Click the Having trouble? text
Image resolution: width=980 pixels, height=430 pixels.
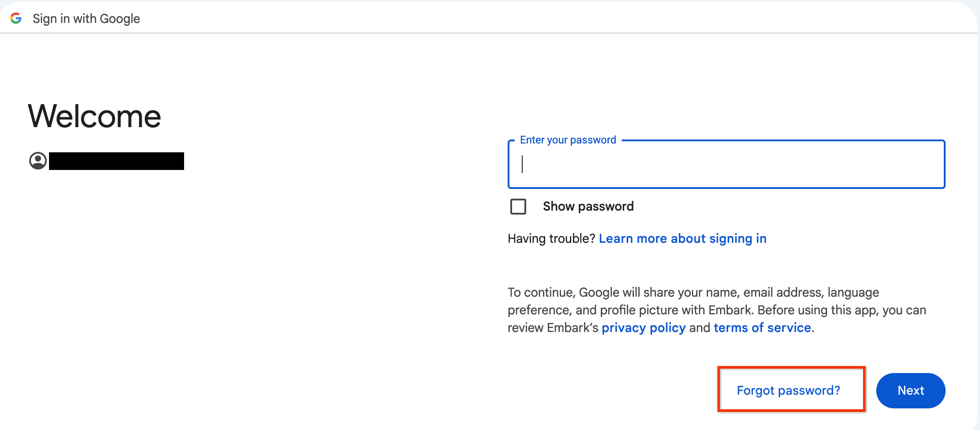pyautogui.click(x=551, y=238)
